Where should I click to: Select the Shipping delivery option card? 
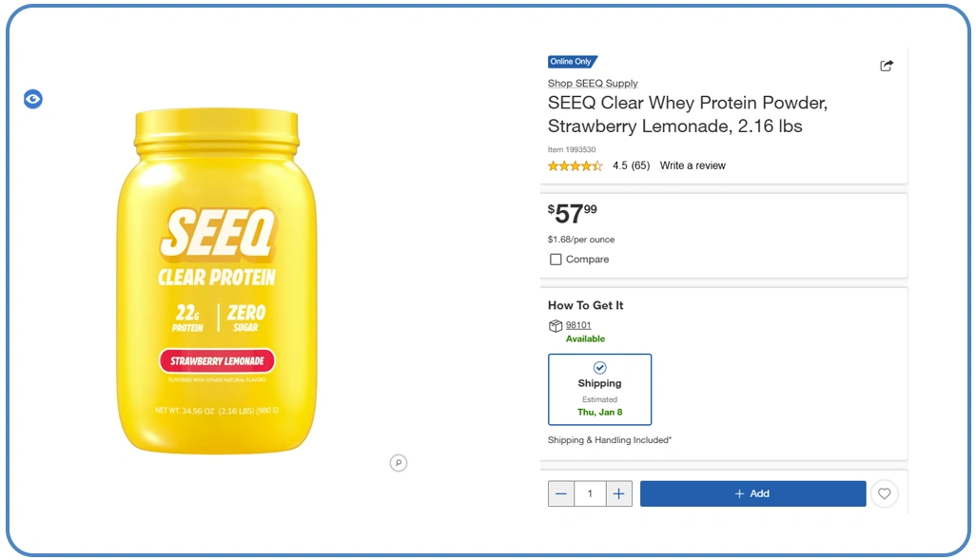click(599, 390)
